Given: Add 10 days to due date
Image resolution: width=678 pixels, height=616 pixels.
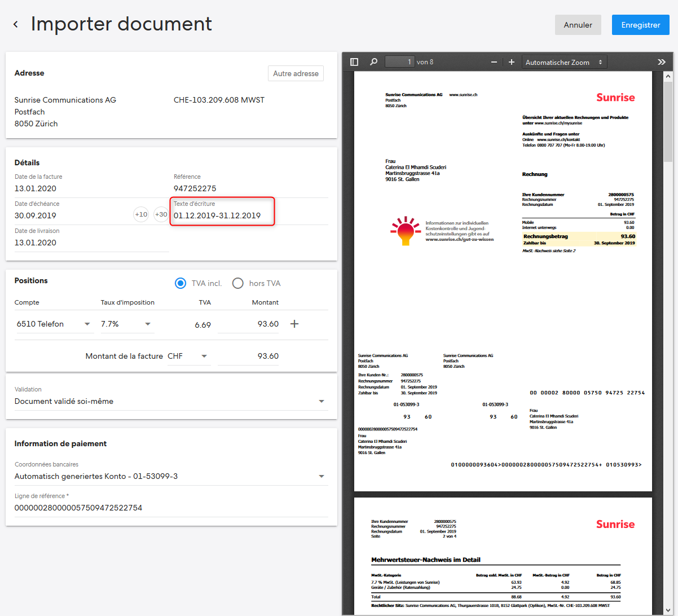Looking at the screenshot, I should pyautogui.click(x=141, y=214).
